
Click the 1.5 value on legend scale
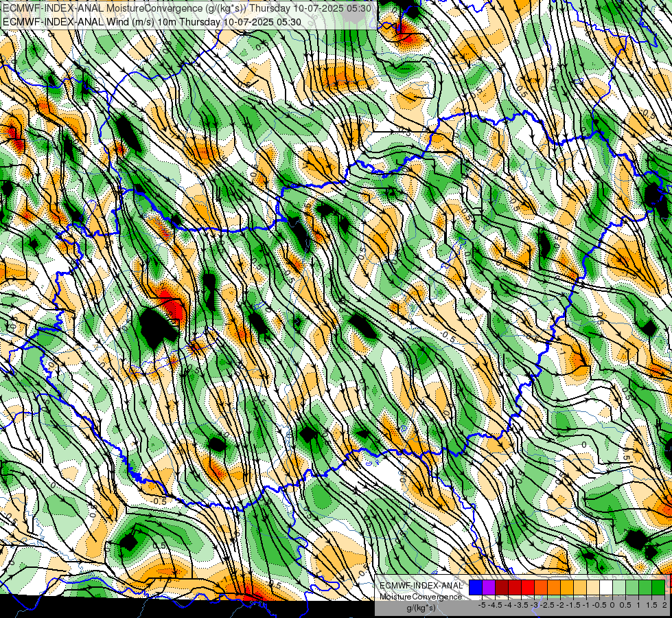pos(652,605)
